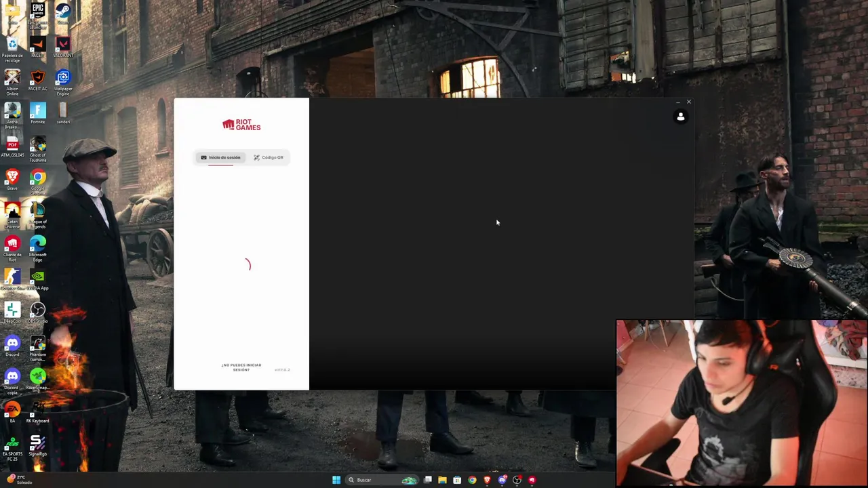Switch to Discord on the taskbar
This screenshot has width=868, height=488.
tap(502, 480)
